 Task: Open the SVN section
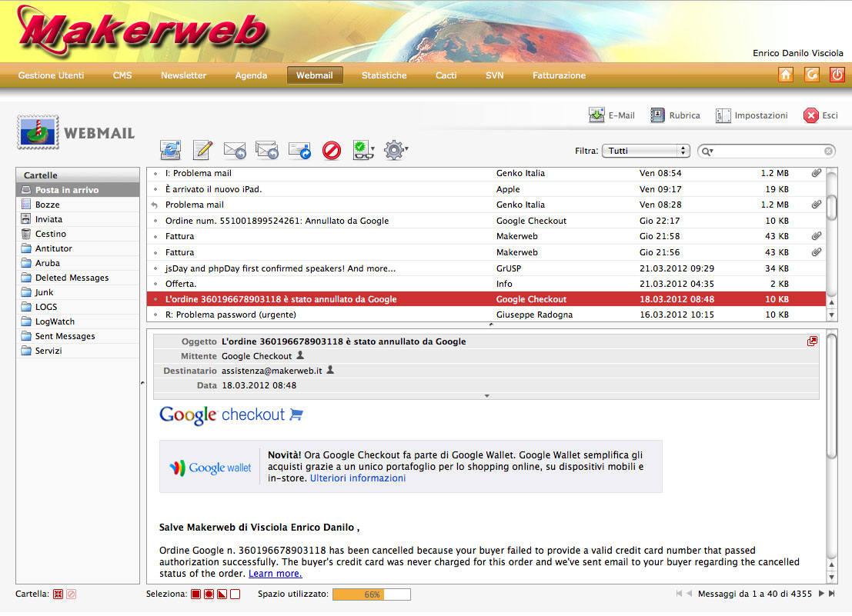494,75
